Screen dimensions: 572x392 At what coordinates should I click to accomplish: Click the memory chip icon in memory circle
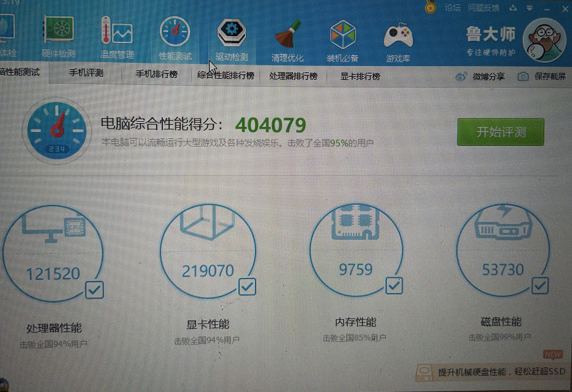click(355, 221)
